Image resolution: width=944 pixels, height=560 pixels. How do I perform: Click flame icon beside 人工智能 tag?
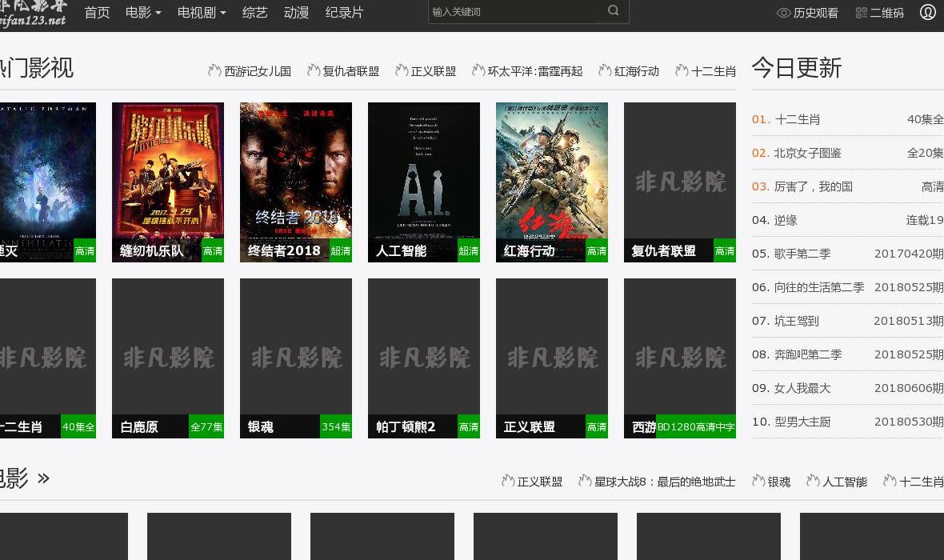pyautogui.click(x=813, y=481)
